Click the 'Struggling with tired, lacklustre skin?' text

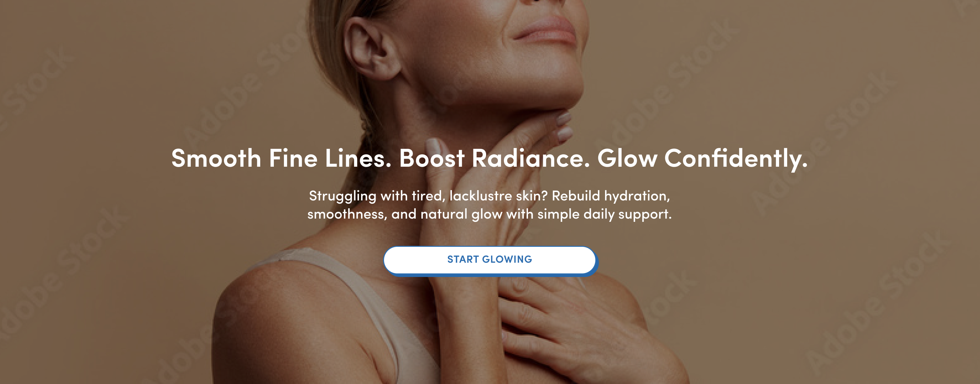coord(428,196)
